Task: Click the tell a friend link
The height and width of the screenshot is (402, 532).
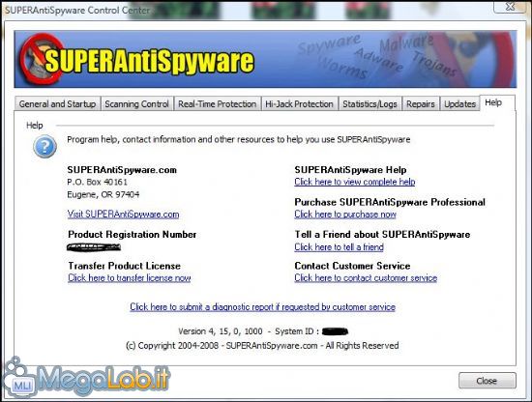Action: pyautogui.click(x=339, y=247)
